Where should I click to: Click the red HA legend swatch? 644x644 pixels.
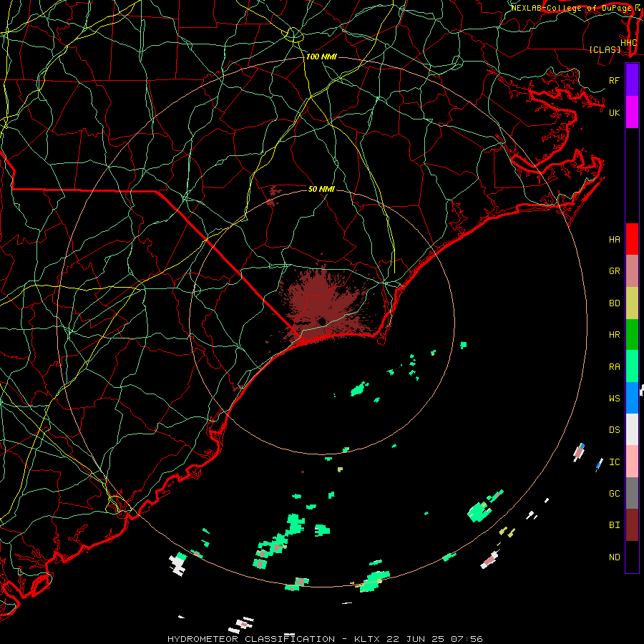(632, 239)
